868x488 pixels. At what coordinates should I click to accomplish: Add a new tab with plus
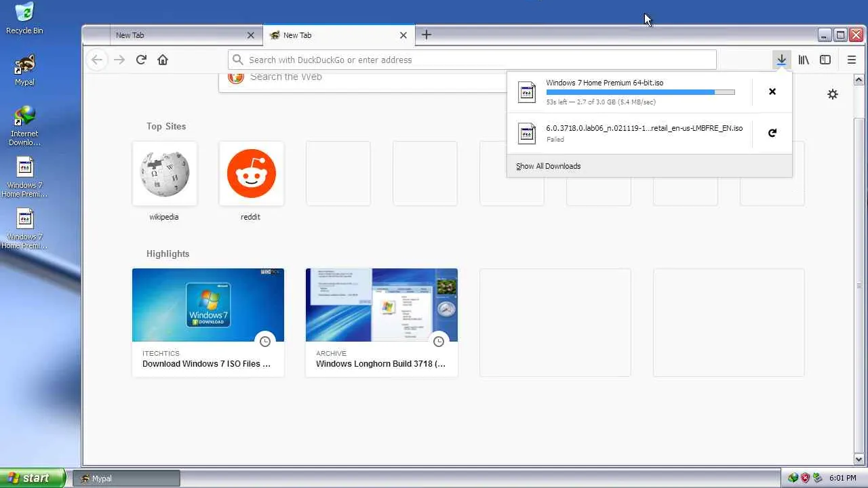[427, 35]
